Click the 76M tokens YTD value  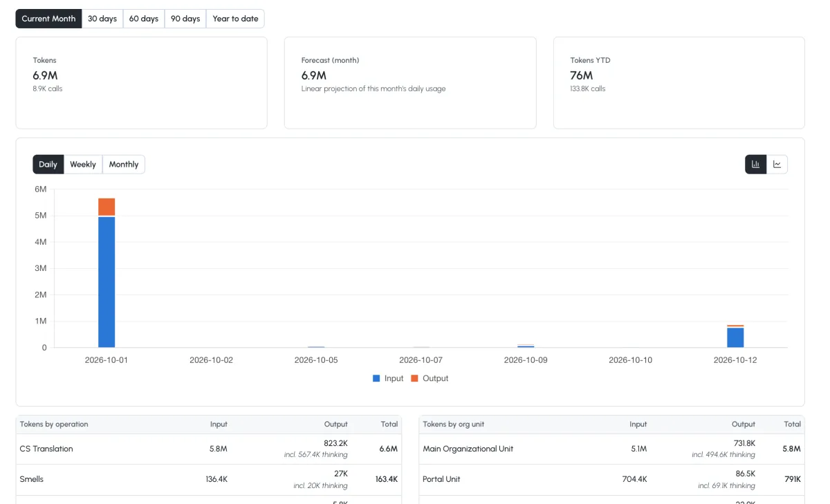[x=582, y=75]
